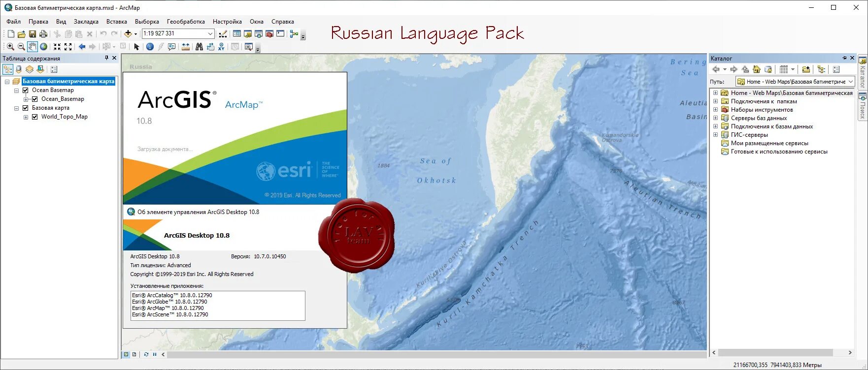
Task: Select Мои размещенные сервисы in Catalog
Action: click(769, 143)
